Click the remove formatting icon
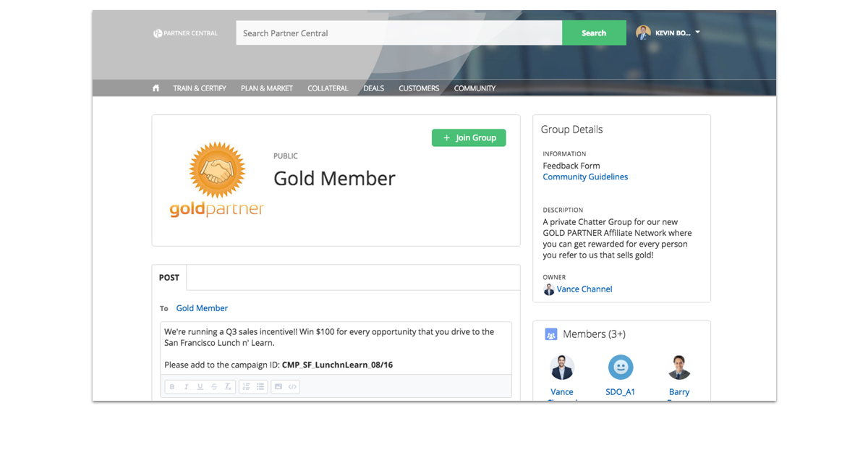This screenshot has height=463, width=868. click(228, 387)
